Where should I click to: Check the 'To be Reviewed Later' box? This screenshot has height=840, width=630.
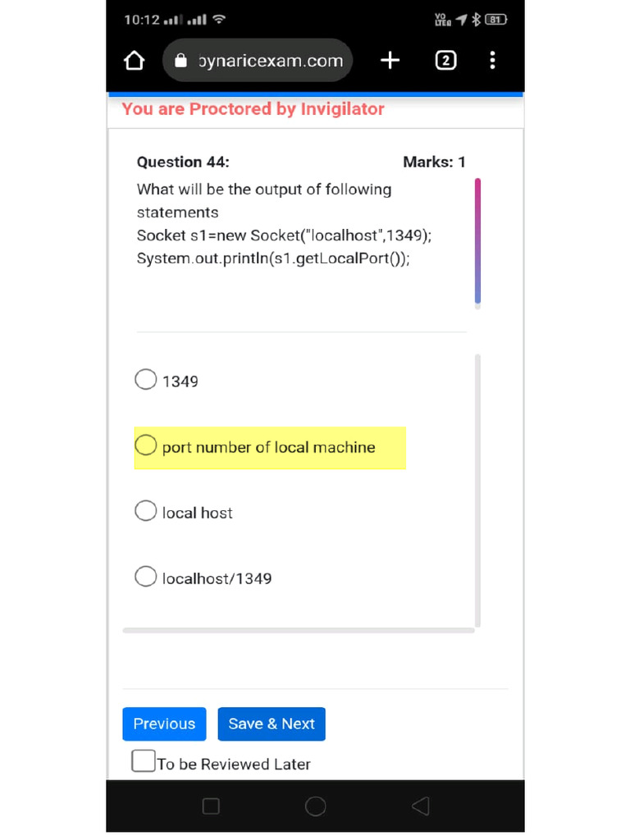[x=144, y=761]
